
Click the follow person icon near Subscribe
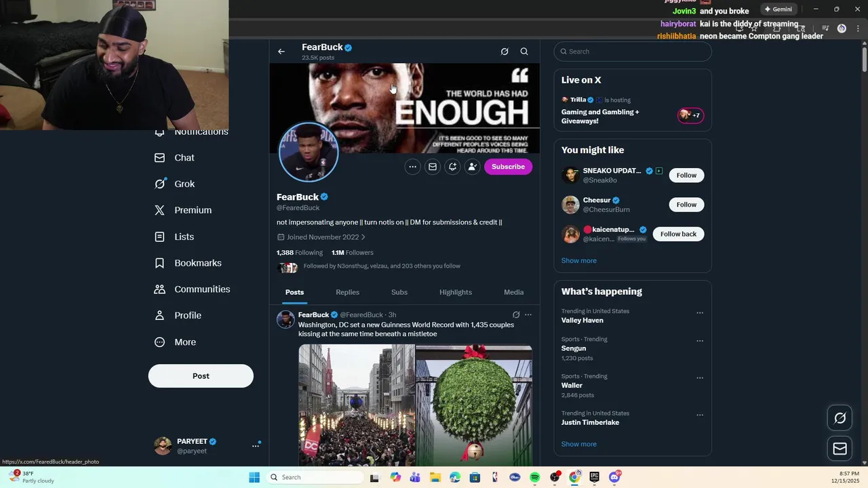472,167
